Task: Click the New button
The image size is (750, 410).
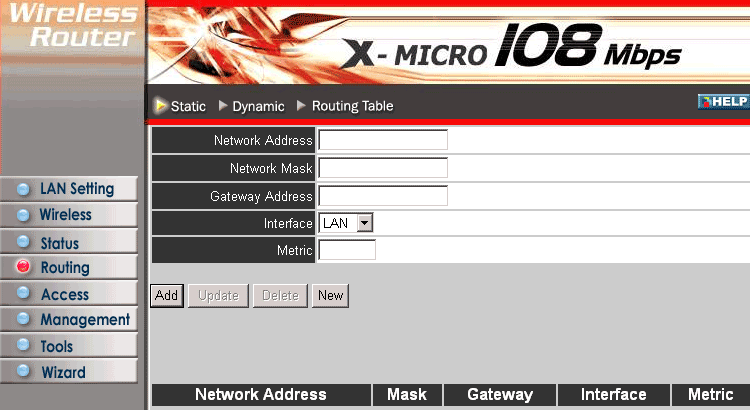Action: pos(331,296)
